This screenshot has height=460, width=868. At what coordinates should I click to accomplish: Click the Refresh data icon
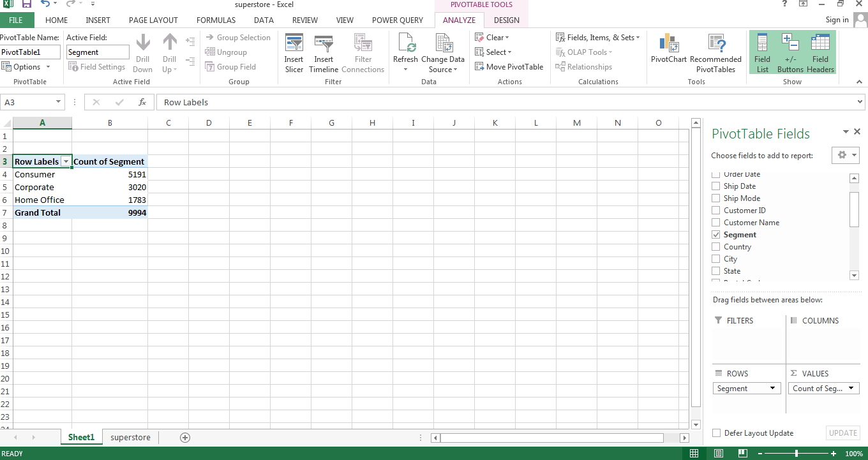tap(405, 45)
